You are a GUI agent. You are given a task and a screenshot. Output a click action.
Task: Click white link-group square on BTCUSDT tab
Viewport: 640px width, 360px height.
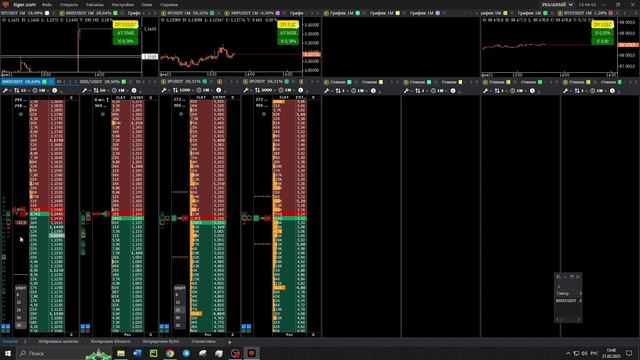pyautogui.click(x=47, y=13)
